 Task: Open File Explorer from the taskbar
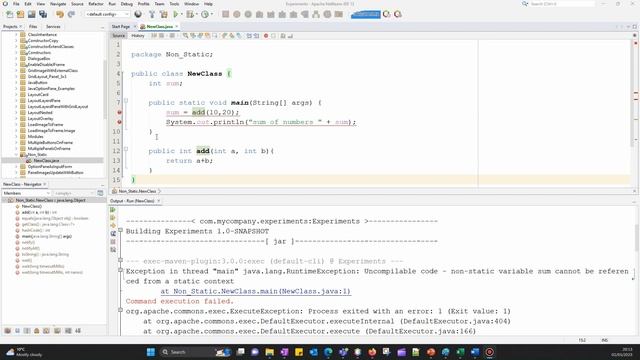click(269, 352)
